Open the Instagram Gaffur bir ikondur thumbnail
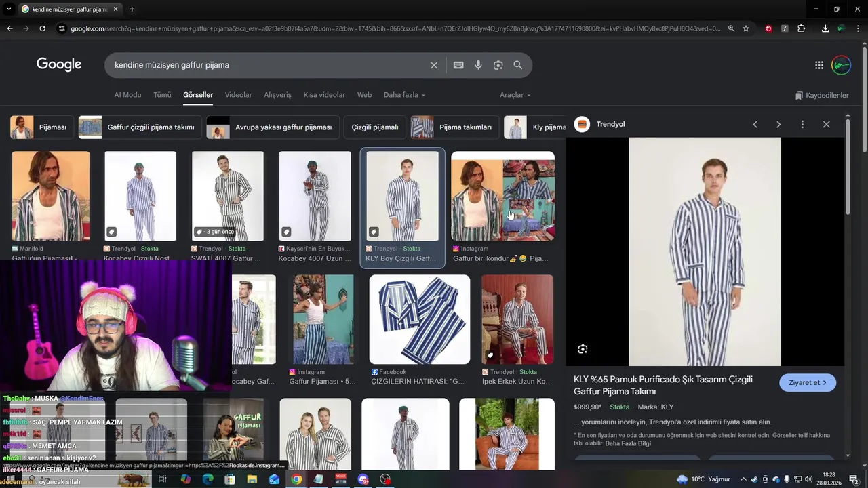Screen dimensions: 868x488 click(503, 197)
